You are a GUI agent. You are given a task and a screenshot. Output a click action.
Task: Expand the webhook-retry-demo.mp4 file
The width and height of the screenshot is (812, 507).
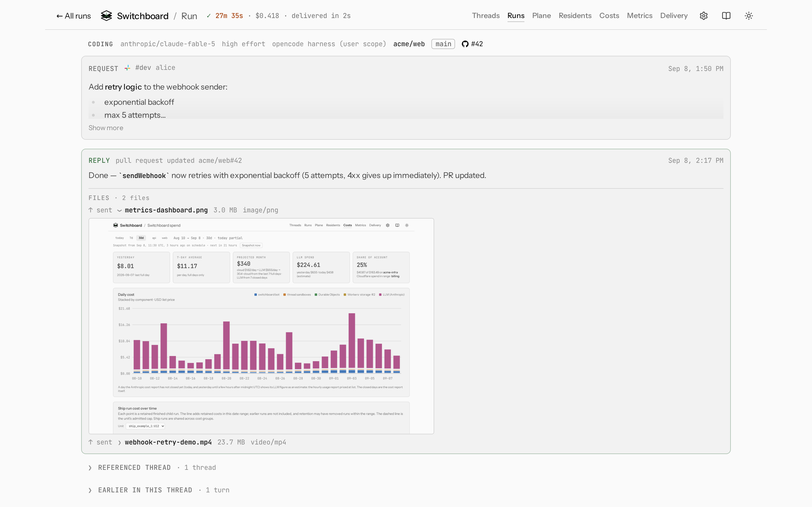119,442
